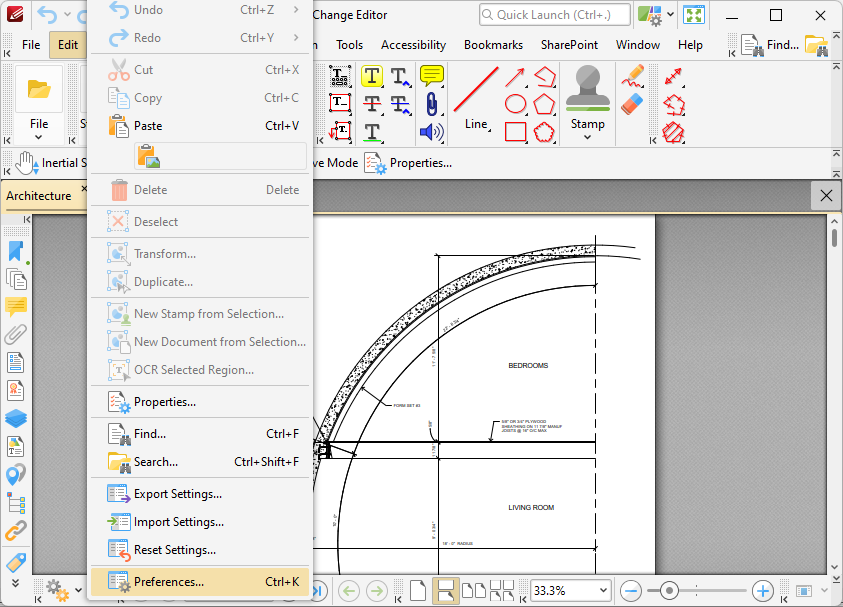Select the Typewriter tool
The width and height of the screenshot is (843, 607).
point(340,76)
